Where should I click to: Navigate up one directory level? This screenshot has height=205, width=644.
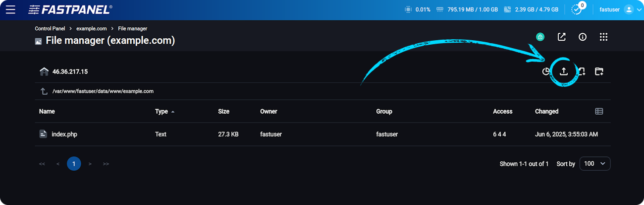pos(44,91)
